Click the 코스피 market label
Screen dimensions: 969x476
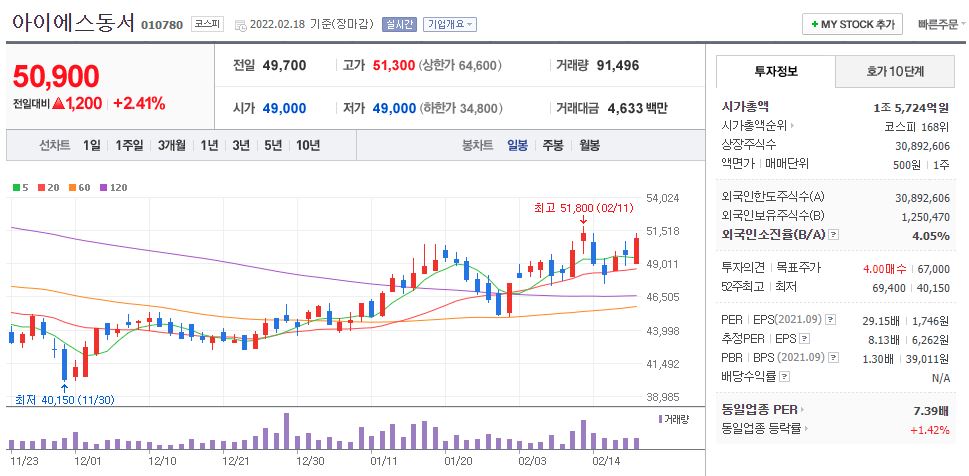(206, 24)
